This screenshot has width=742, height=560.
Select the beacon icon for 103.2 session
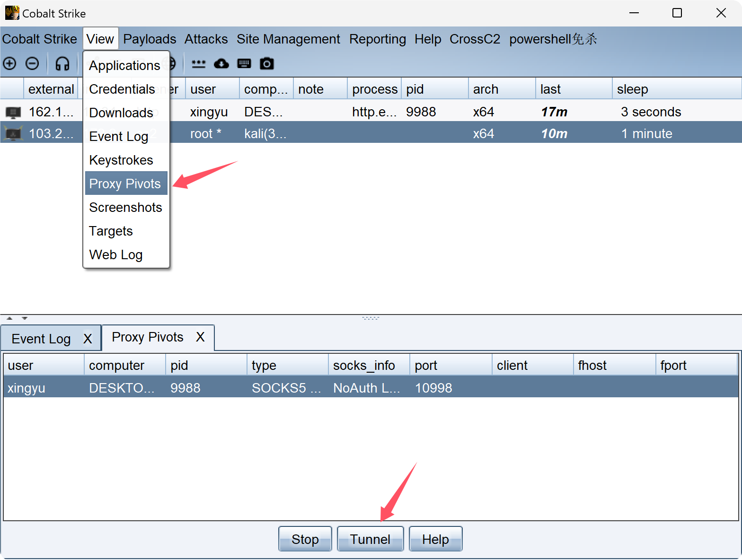point(13,134)
